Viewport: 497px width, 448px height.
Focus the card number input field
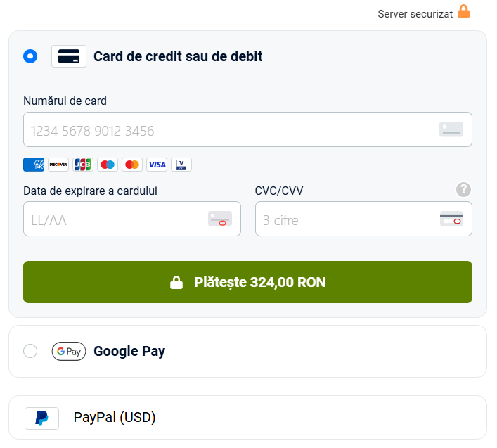tap(248, 129)
